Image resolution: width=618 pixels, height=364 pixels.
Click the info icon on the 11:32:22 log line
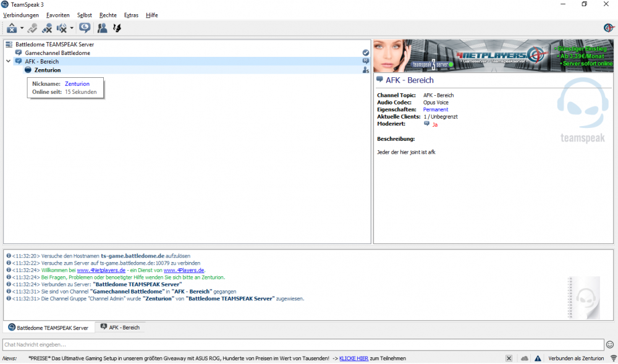pos(9,263)
